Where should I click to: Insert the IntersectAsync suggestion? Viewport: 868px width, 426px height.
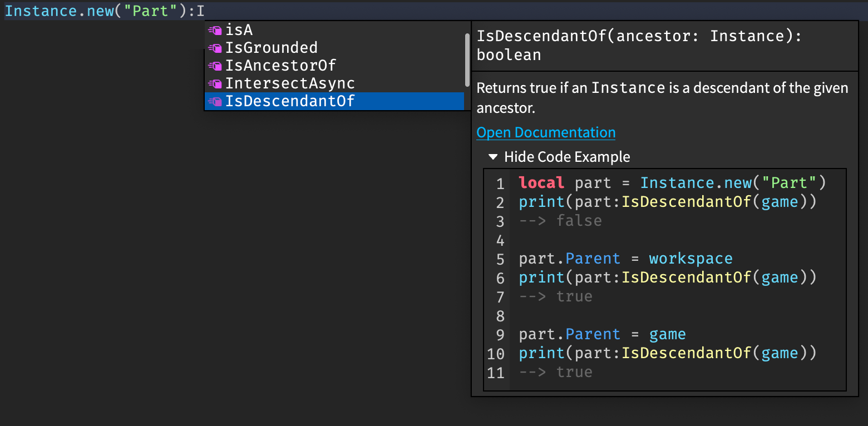289,83
